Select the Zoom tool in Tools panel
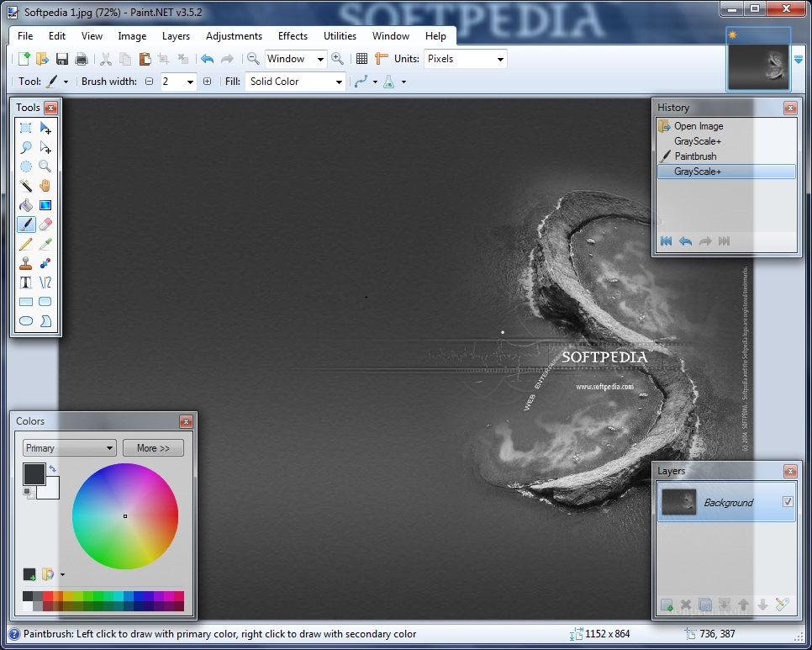812x650 pixels. click(45, 166)
